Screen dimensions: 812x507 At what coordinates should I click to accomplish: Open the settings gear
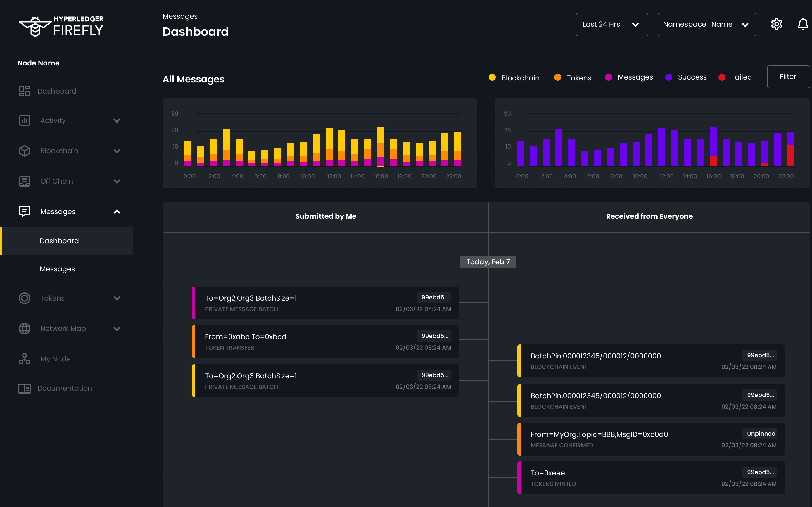click(777, 24)
